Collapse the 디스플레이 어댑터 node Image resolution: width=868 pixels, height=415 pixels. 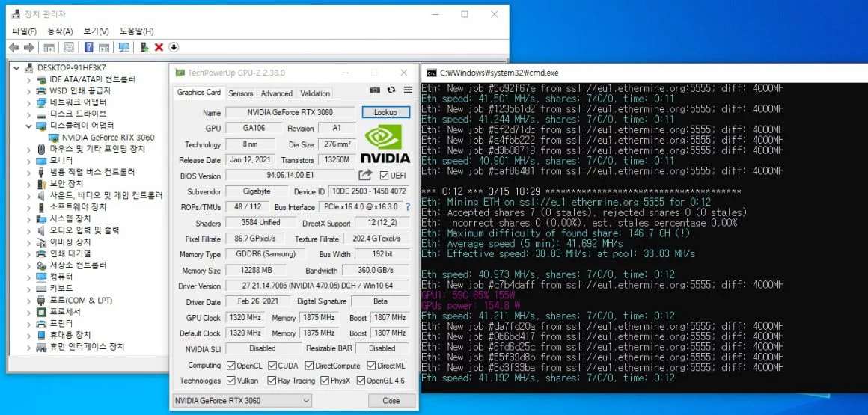pos(28,126)
